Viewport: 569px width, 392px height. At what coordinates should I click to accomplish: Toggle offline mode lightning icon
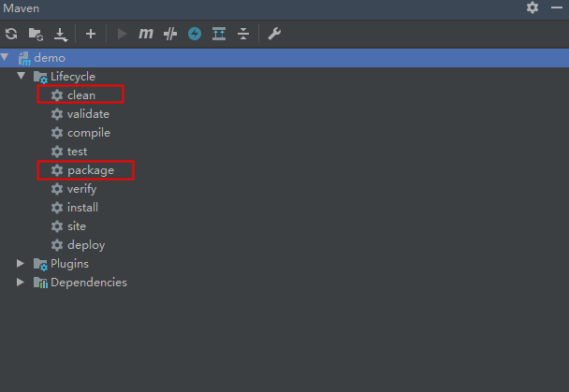pos(195,34)
